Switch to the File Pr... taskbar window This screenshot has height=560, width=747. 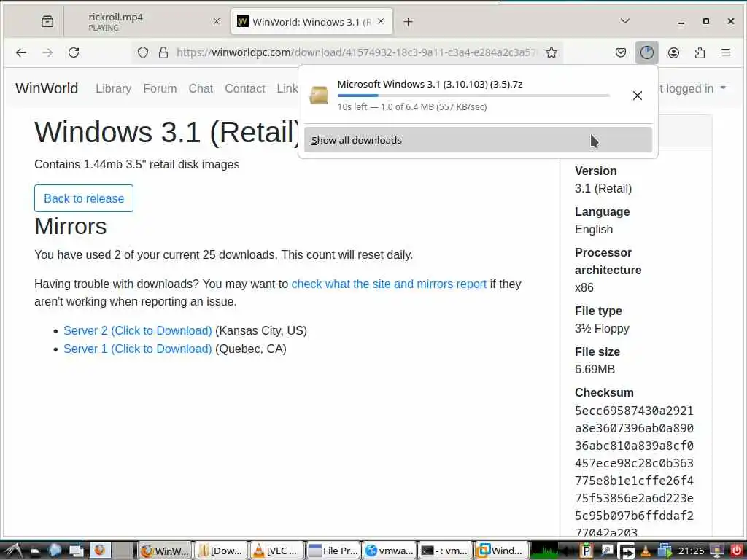point(333,551)
